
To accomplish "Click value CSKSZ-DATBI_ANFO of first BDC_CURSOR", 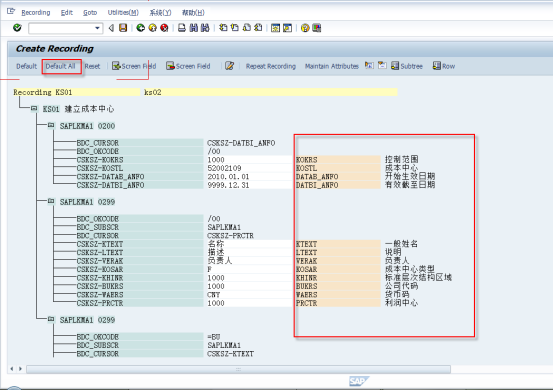I will pyautogui.click(x=241, y=143).
